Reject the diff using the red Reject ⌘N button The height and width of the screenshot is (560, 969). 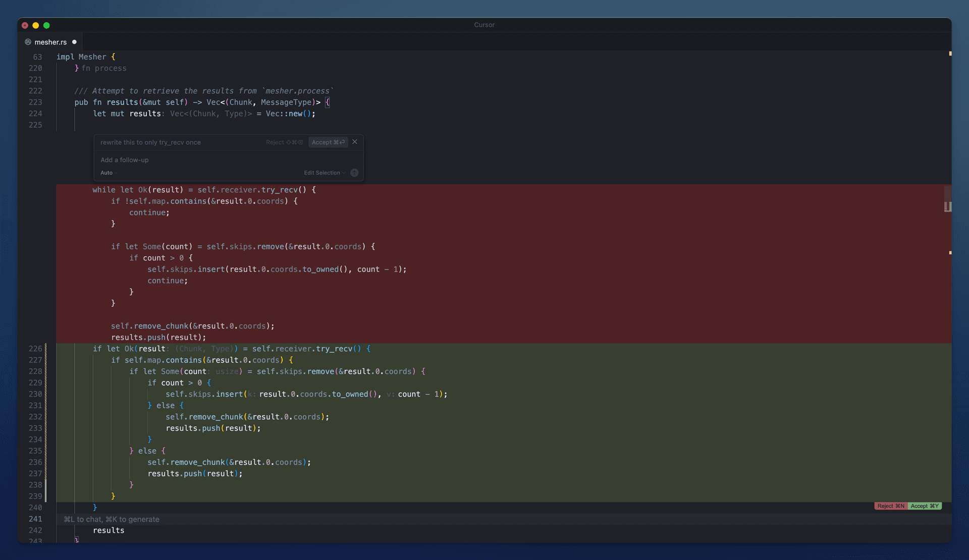coord(890,506)
